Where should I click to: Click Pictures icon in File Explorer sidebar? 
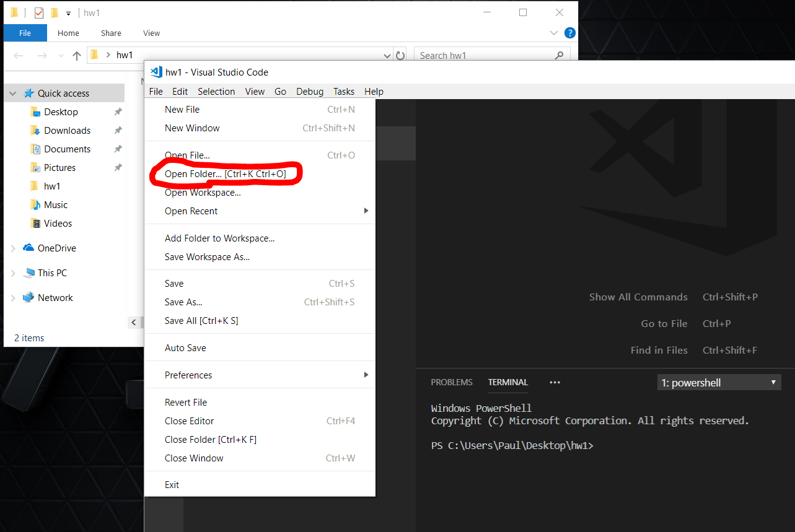point(35,168)
